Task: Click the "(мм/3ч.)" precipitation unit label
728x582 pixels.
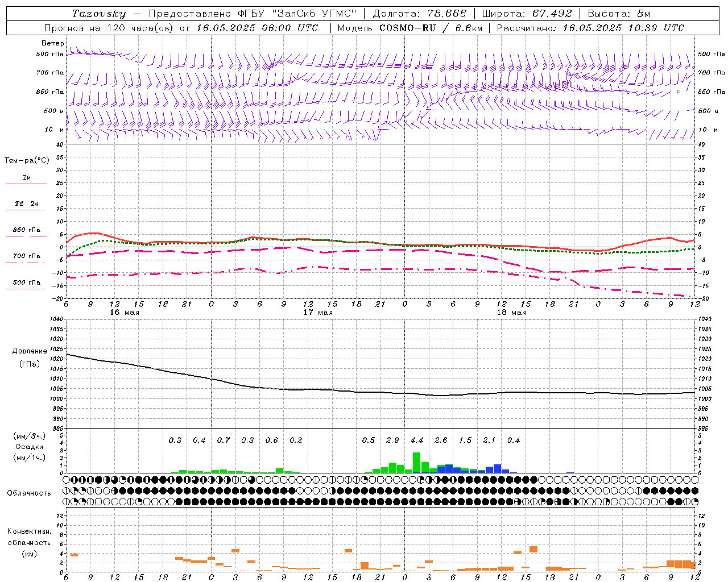Action: [30, 436]
